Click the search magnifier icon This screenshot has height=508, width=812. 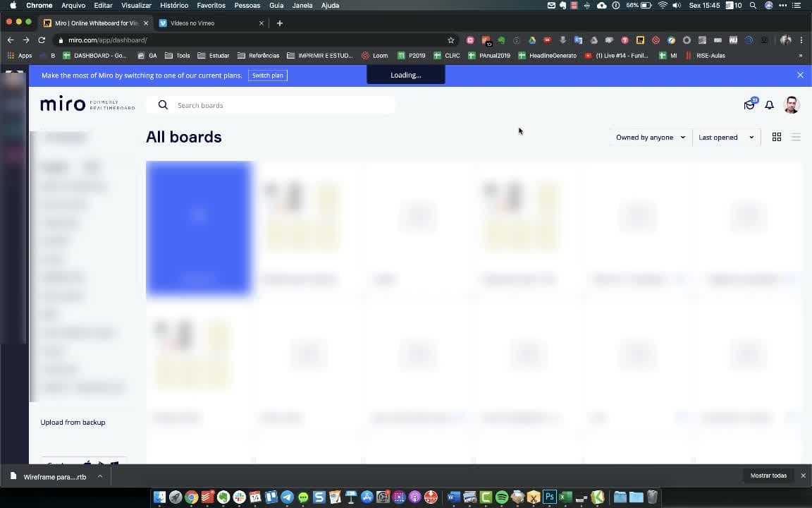coord(163,104)
